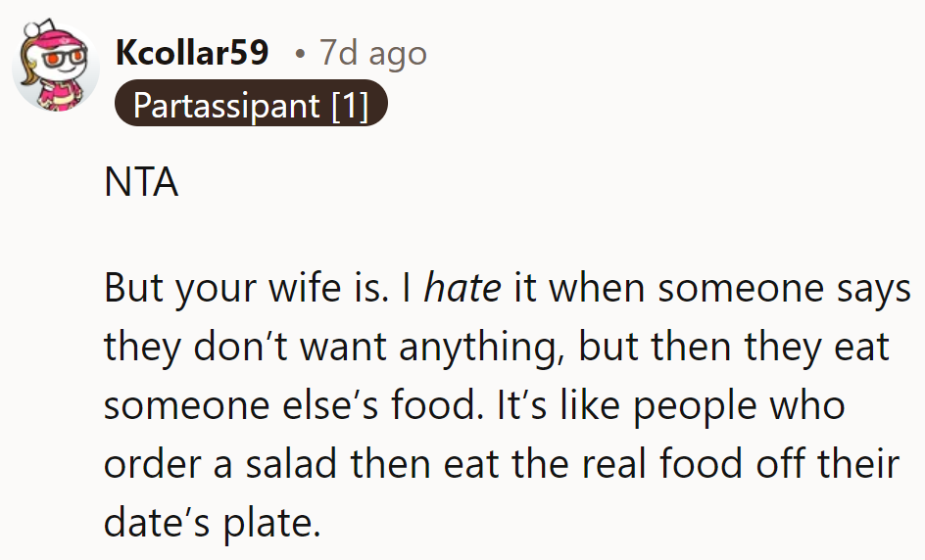Click the words "It's like people who"
925x560 pixels.
(x=703, y=406)
